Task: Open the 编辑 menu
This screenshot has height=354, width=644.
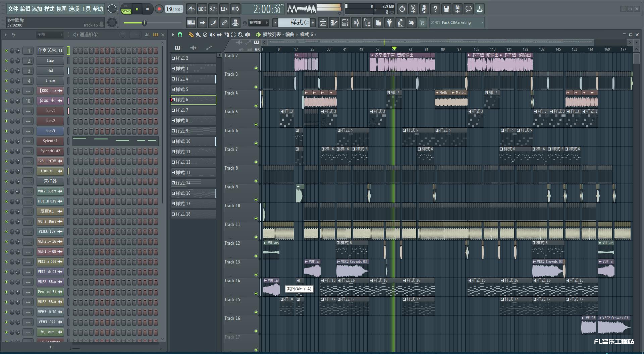Action: (x=25, y=9)
